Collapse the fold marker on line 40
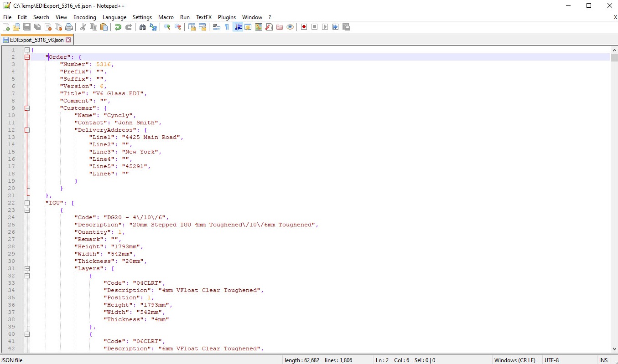Image resolution: width=618 pixels, height=364 pixels. (27, 334)
